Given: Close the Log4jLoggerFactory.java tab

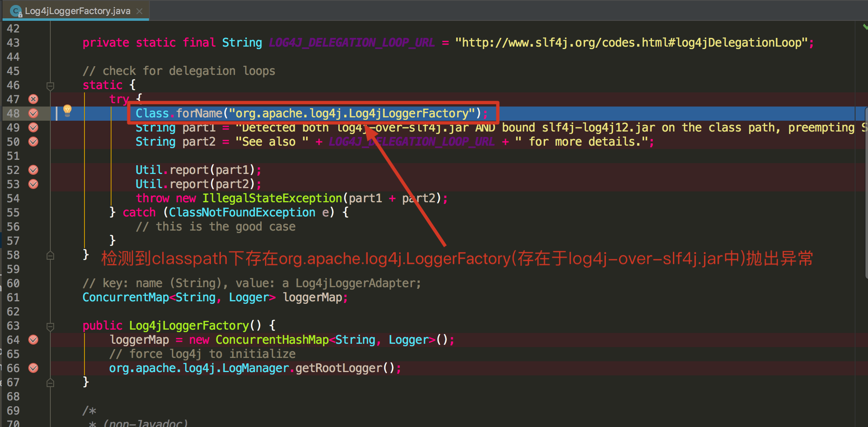Looking at the screenshot, I should pyautogui.click(x=140, y=11).
